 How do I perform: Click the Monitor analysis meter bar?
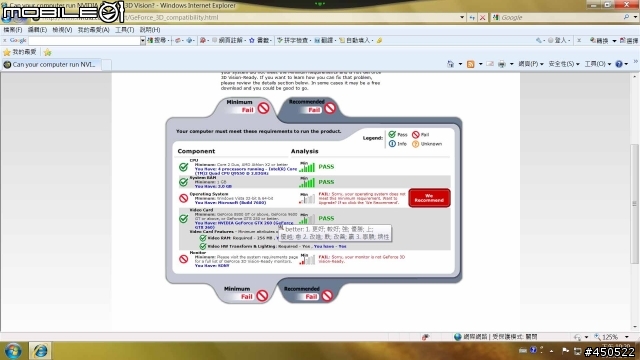point(307,259)
